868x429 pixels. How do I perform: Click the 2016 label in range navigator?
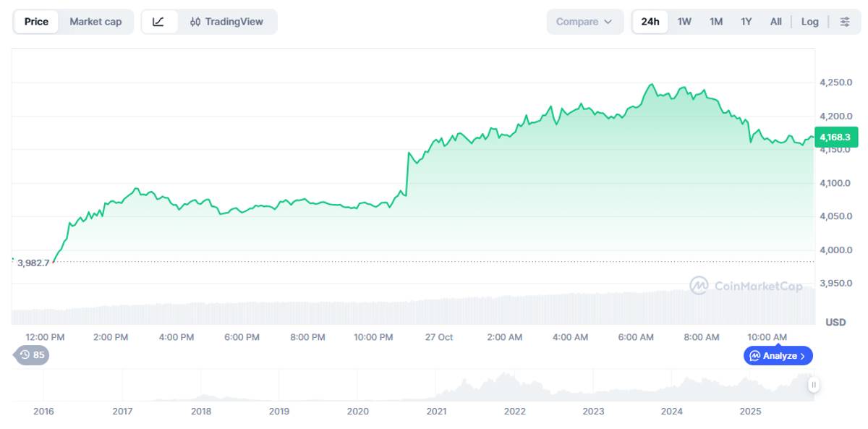43,411
